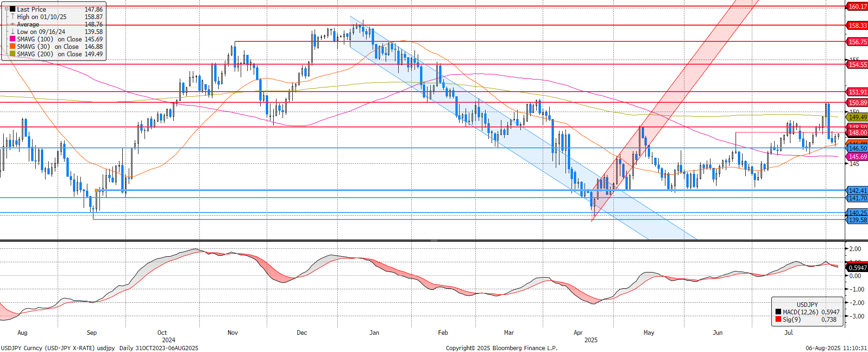This screenshot has width=868, height=352.
Task: Click the 147.86 last price value
Action: pos(93,9)
